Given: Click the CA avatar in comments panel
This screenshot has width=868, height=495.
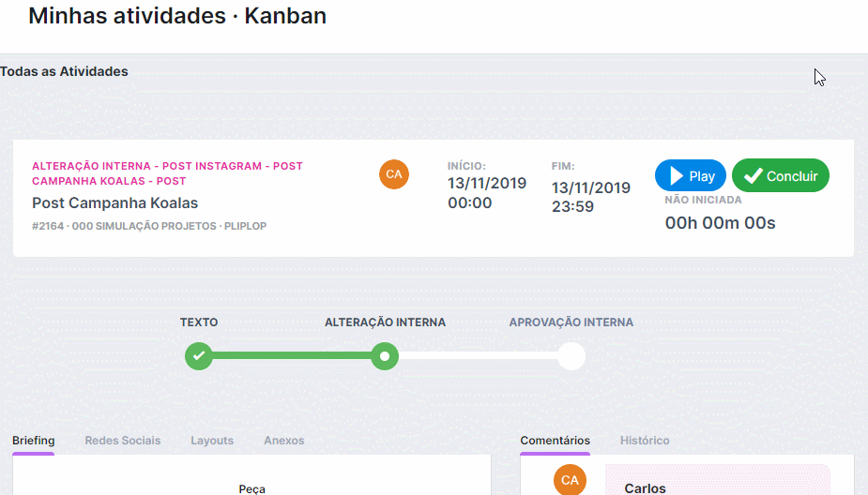Looking at the screenshot, I should click(x=570, y=480).
